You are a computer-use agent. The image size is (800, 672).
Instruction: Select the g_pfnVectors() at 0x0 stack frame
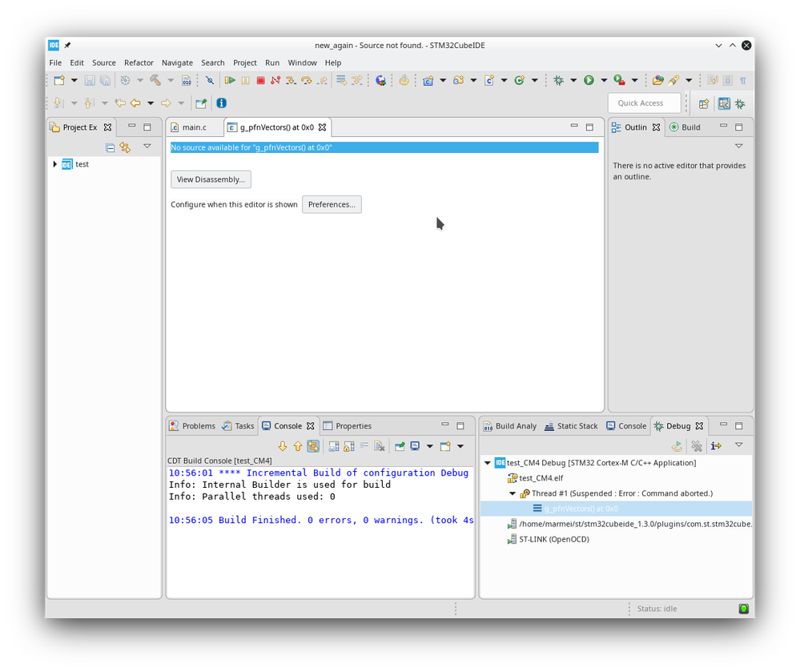[616, 509]
